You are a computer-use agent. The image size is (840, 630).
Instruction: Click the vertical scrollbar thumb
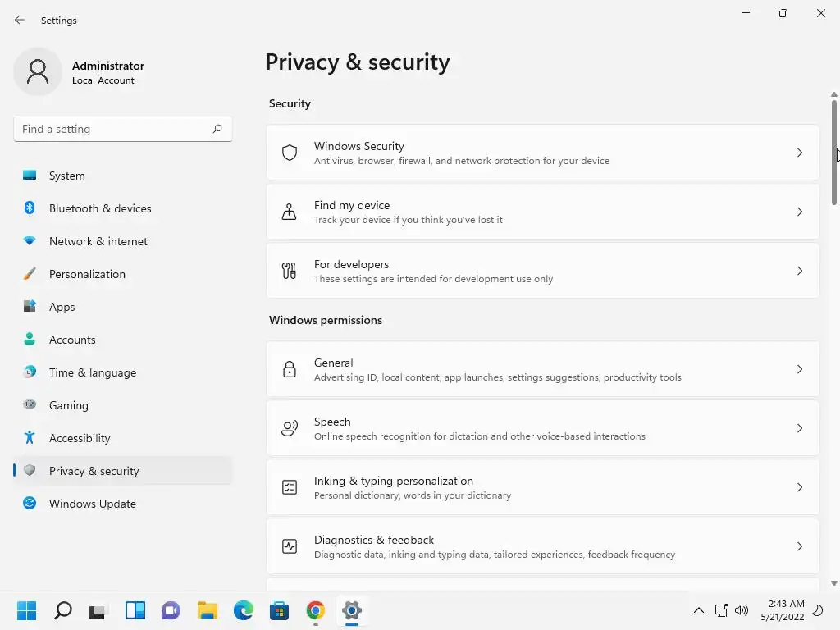click(x=834, y=152)
